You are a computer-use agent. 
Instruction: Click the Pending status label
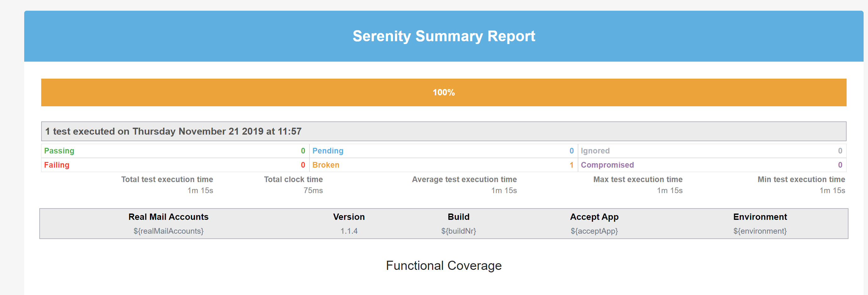(327, 151)
